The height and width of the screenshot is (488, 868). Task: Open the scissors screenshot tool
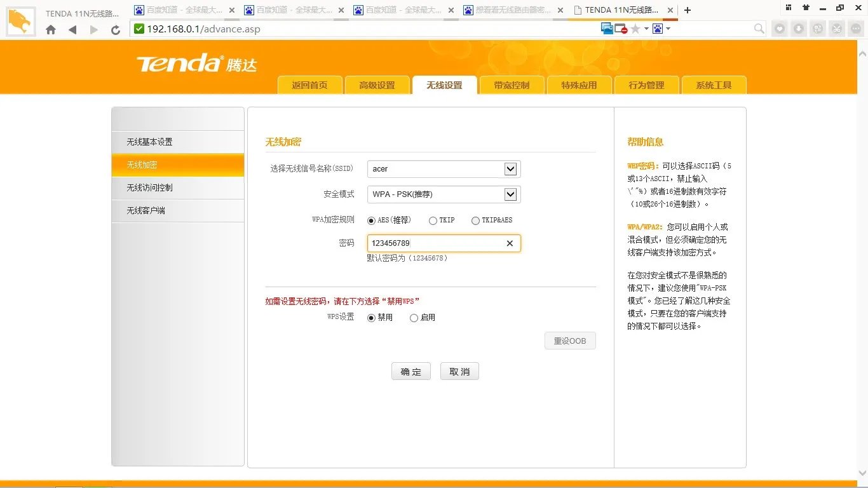click(x=837, y=29)
